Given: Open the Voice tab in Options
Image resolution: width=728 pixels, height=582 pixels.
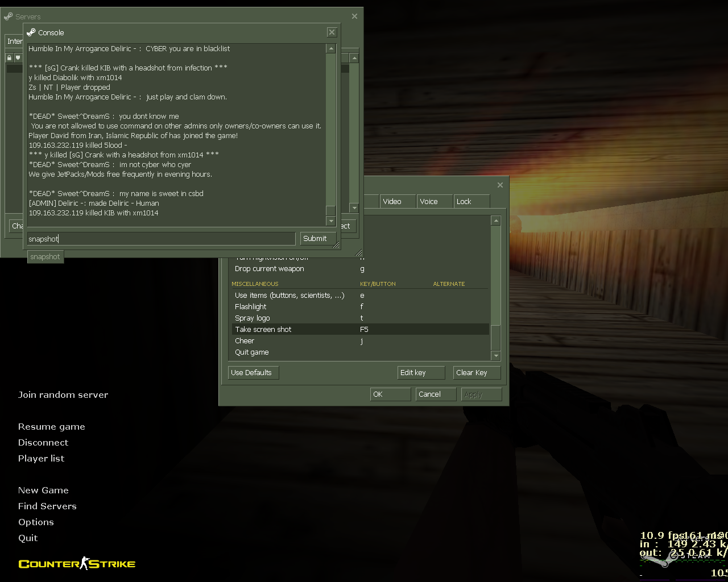Looking at the screenshot, I should (x=435, y=201).
